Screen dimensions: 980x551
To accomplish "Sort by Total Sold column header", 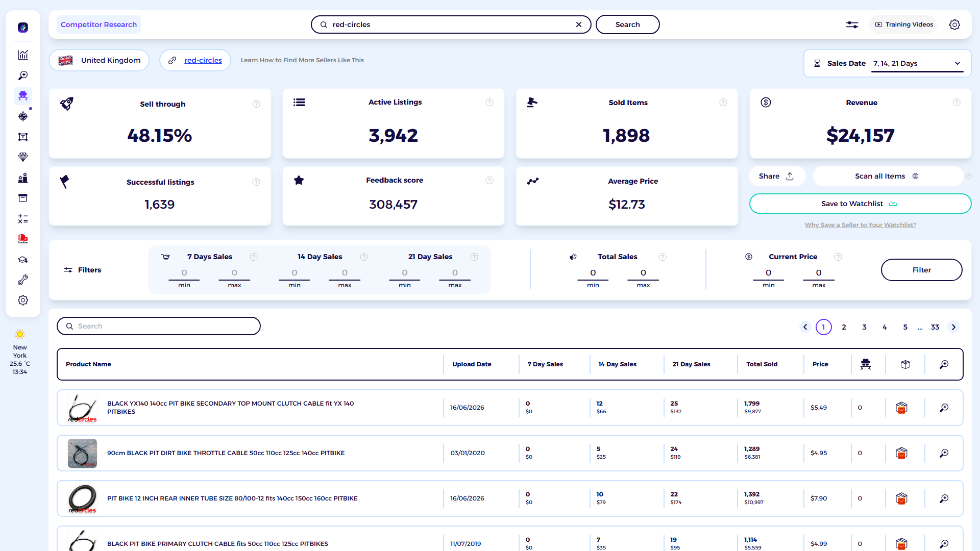I will pos(762,364).
